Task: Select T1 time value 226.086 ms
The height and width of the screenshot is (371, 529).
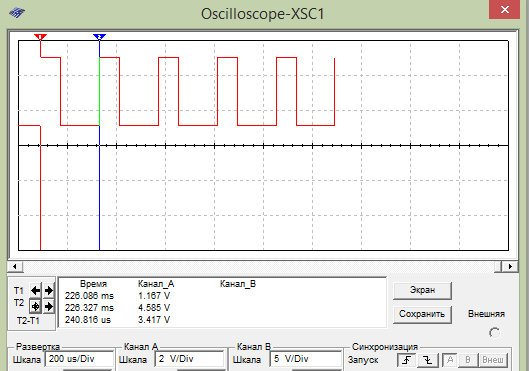Action: coord(89,296)
